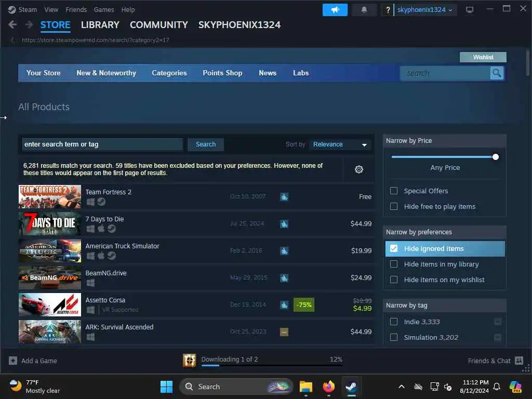Check Hide free to play items
The width and height of the screenshot is (532, 399).
click(394, 206)
